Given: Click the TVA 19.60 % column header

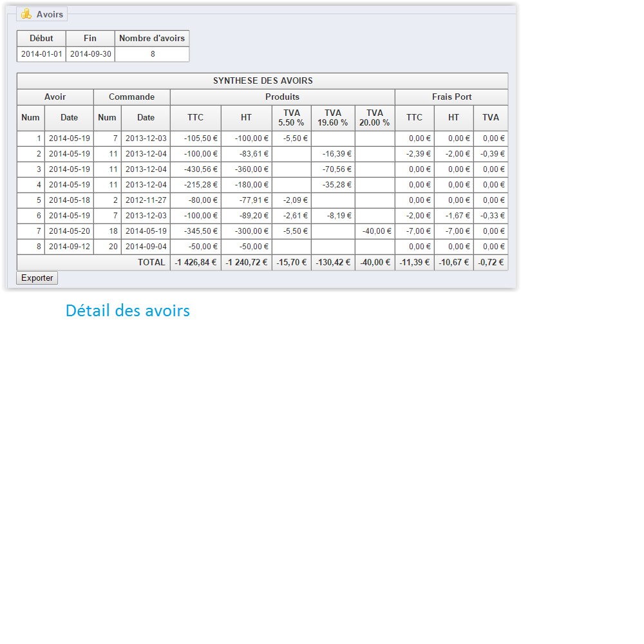Looking at the screenshot, I should click(333, 118).
